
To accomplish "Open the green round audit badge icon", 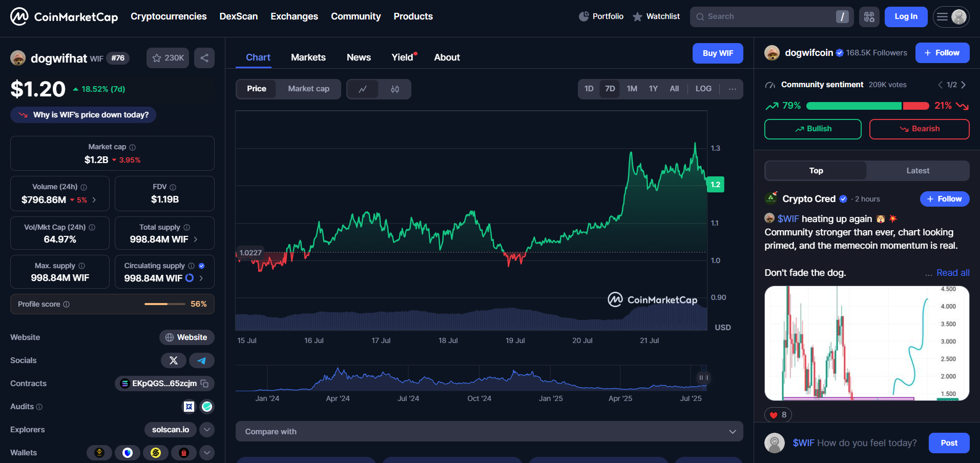I will point(207,407).
